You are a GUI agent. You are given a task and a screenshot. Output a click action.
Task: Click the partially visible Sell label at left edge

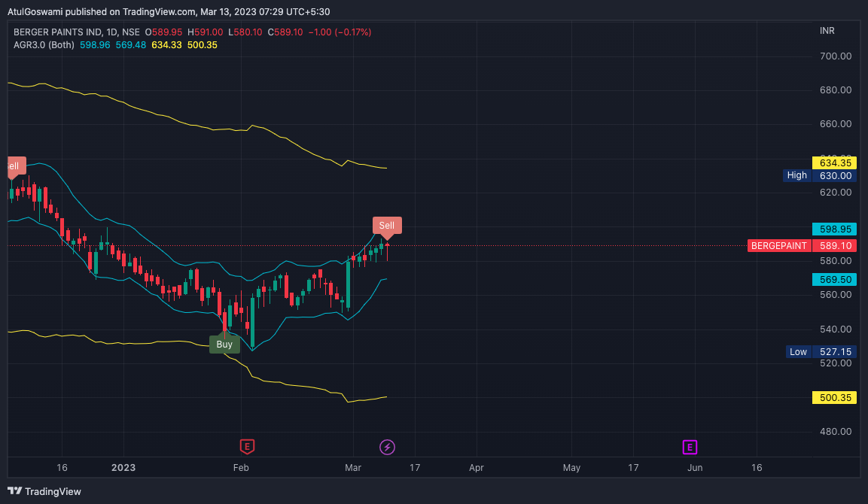(16, 166)
